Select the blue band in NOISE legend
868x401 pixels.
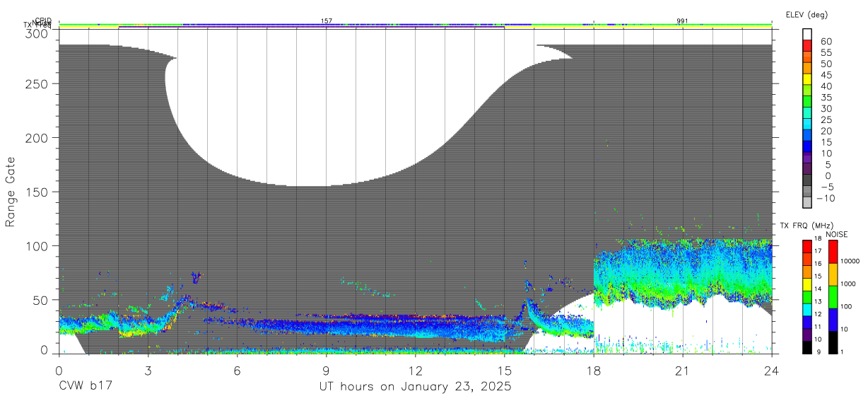(833, 319)
